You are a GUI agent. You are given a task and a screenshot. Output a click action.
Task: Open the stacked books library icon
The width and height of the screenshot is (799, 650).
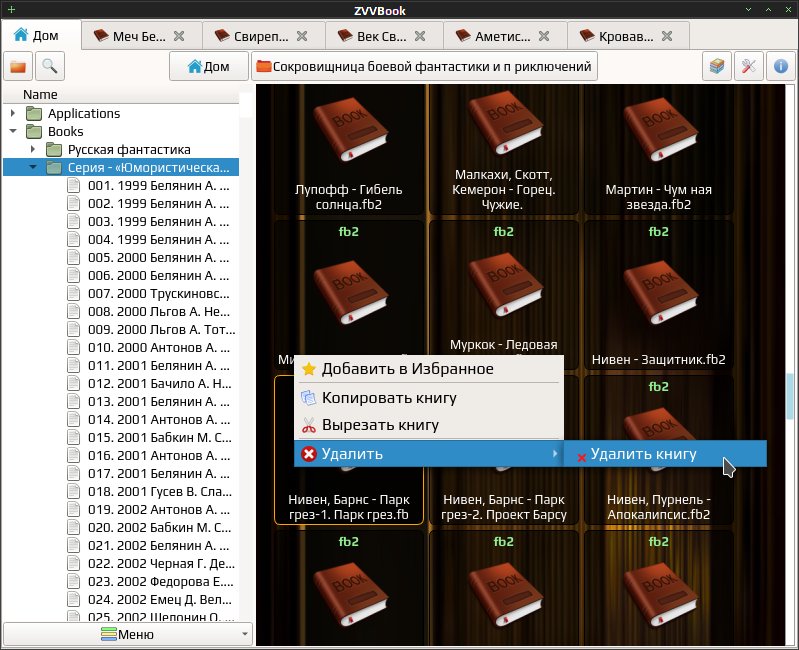717,66
